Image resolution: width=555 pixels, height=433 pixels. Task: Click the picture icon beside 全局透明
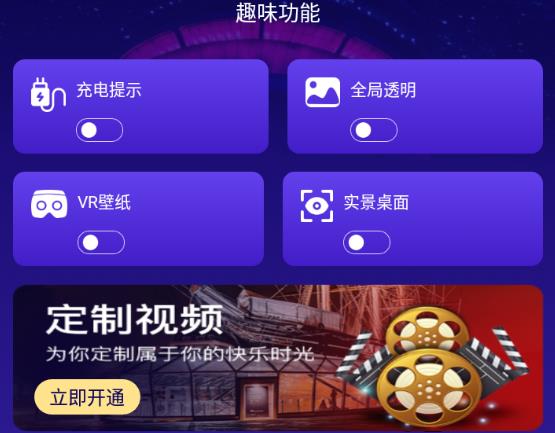(322, 92)
